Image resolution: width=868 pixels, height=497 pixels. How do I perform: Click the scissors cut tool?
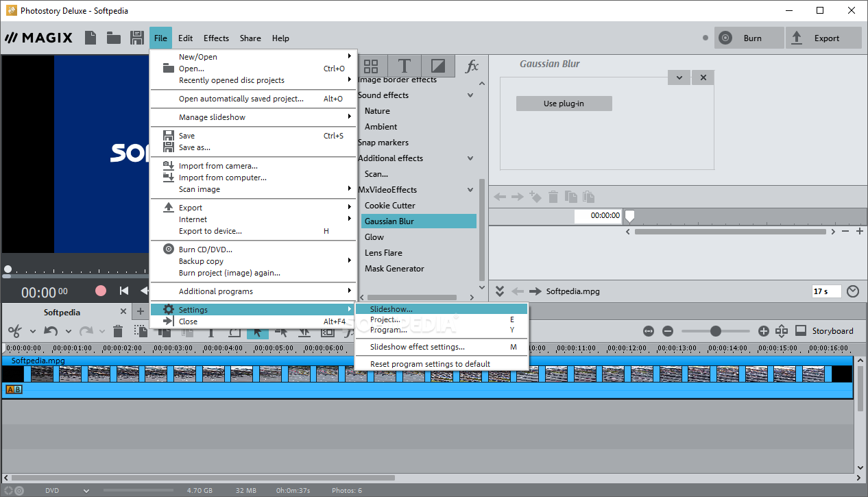[x=14, y=331]
